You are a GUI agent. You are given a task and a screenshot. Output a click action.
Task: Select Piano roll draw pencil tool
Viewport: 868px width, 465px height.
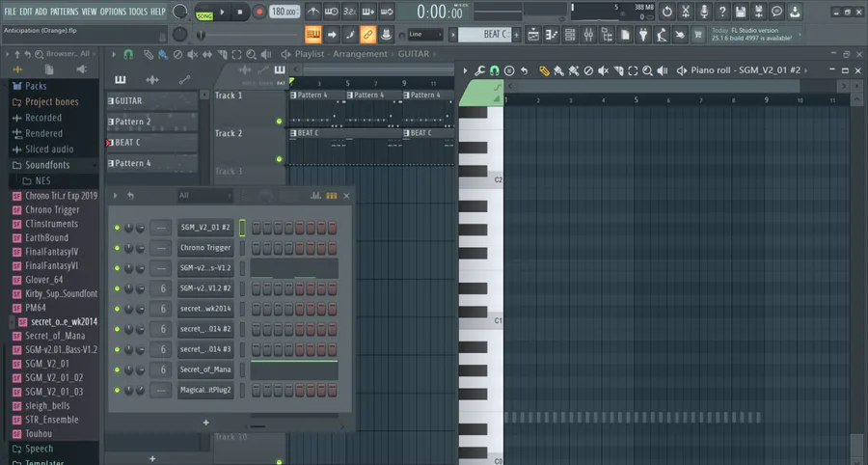click(x=544, y=70)
